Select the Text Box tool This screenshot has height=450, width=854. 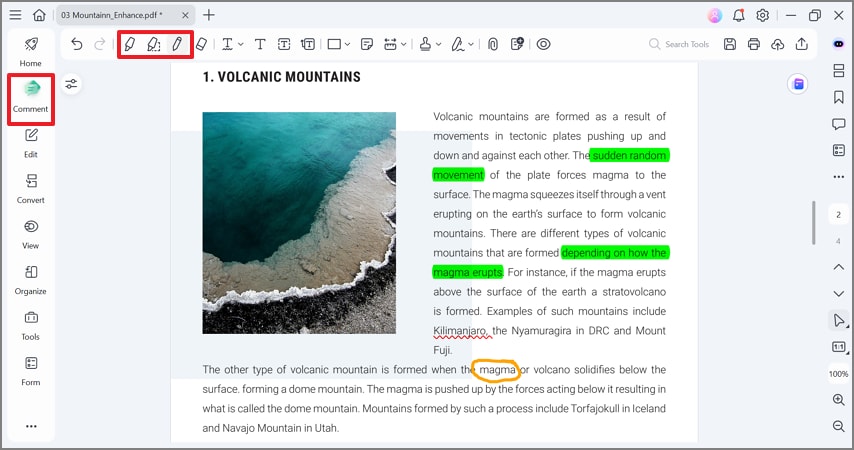pyautogui.click(x=284, y=44)
